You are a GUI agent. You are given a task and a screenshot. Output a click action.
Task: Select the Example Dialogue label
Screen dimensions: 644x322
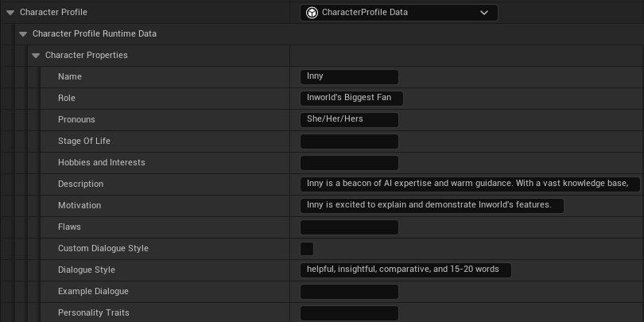tap(93, 291)
